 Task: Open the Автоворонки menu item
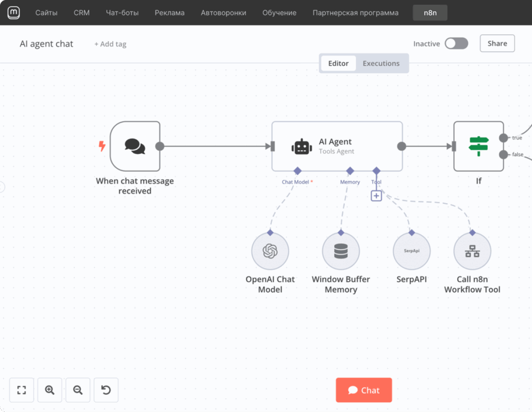223,13
